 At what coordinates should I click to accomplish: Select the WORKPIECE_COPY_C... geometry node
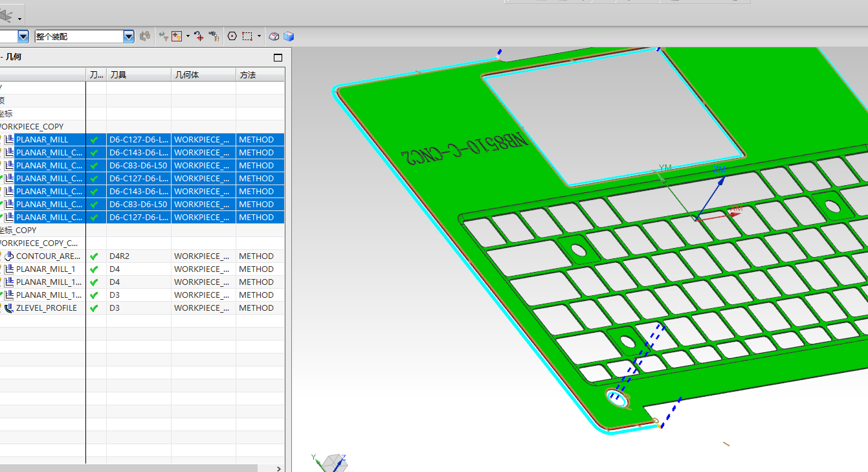tap(39, 243)
